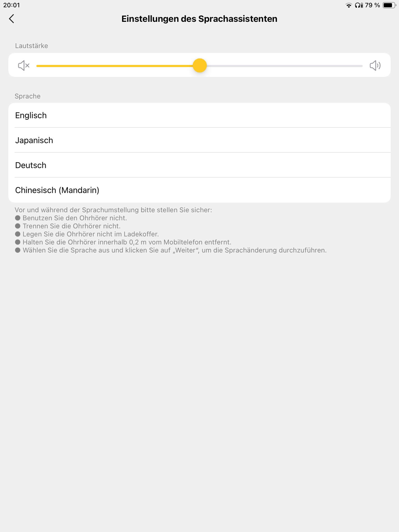
Task: Tap the loud speaker volume icon
Action: tap(375, 65)
